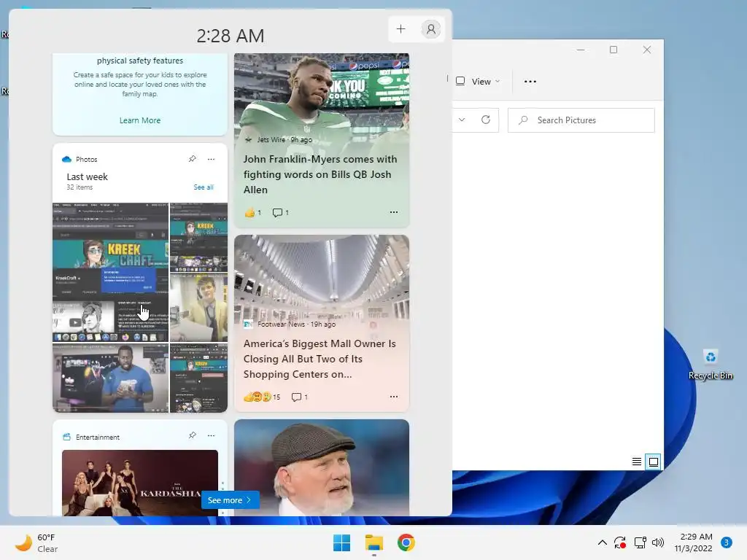Screen dimensions: 747x560
Task: Open the mall interior news image
Action: coord(322,276)
